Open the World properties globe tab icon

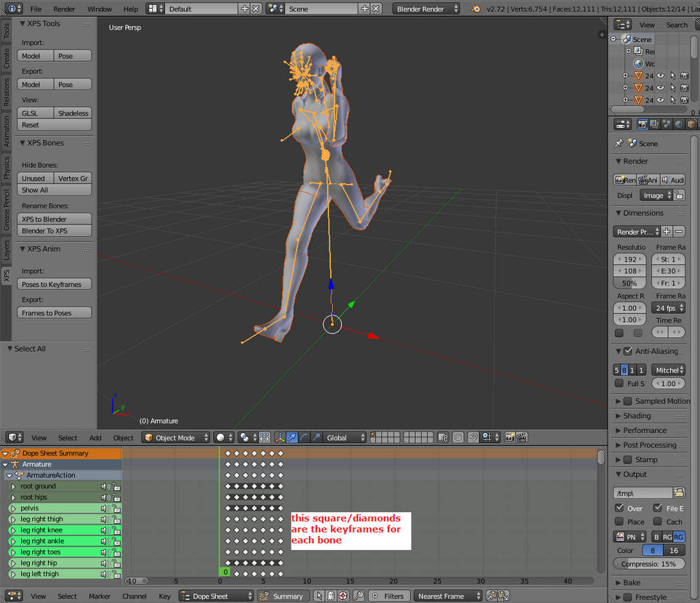pyautogui.click(x=679, y=124)
